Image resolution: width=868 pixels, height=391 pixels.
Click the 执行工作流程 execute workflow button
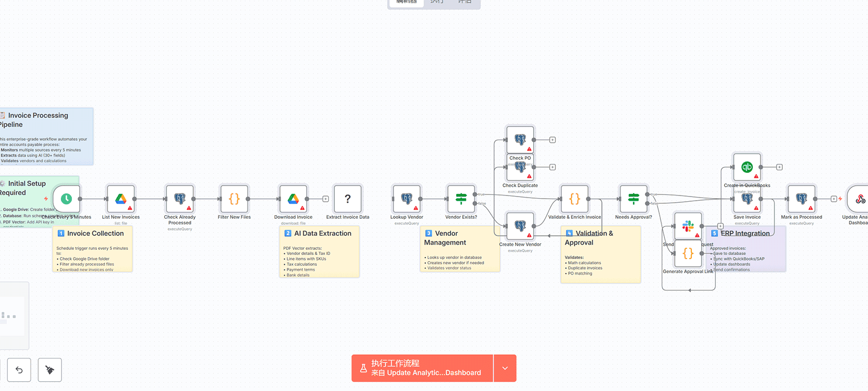click(x=422, y=368)
